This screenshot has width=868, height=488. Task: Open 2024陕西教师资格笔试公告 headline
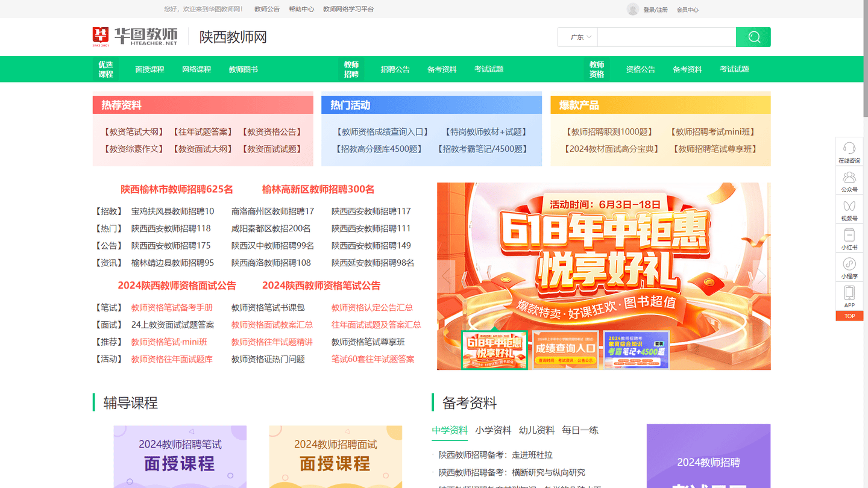point(321,286)
